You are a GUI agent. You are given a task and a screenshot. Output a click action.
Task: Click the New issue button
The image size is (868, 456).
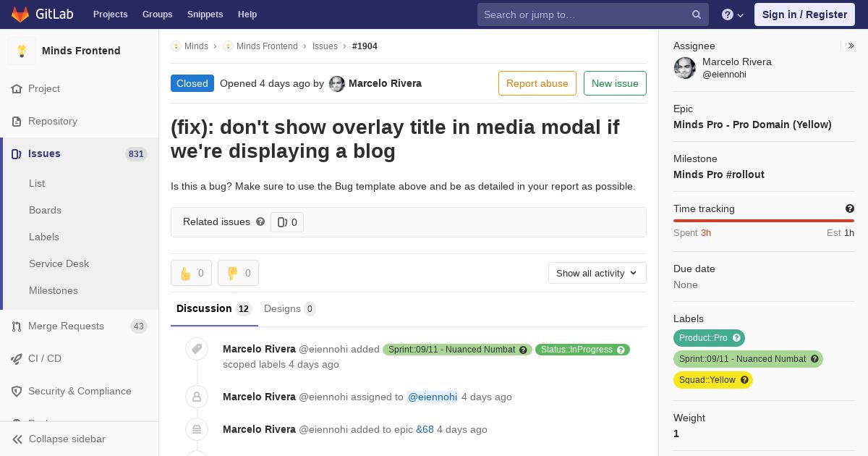pos(615,83)
